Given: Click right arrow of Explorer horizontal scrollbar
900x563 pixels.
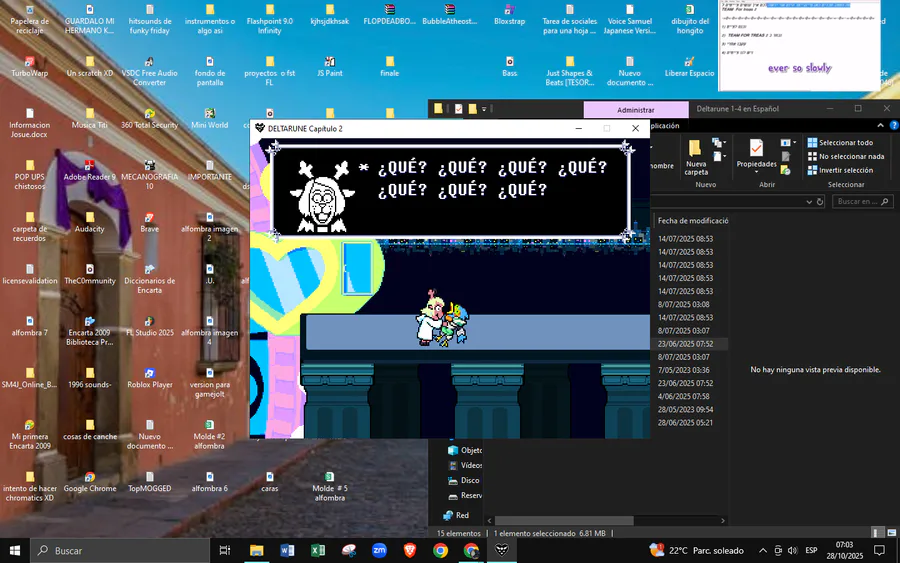Looking at the screenshot, I should pos(723,521).
